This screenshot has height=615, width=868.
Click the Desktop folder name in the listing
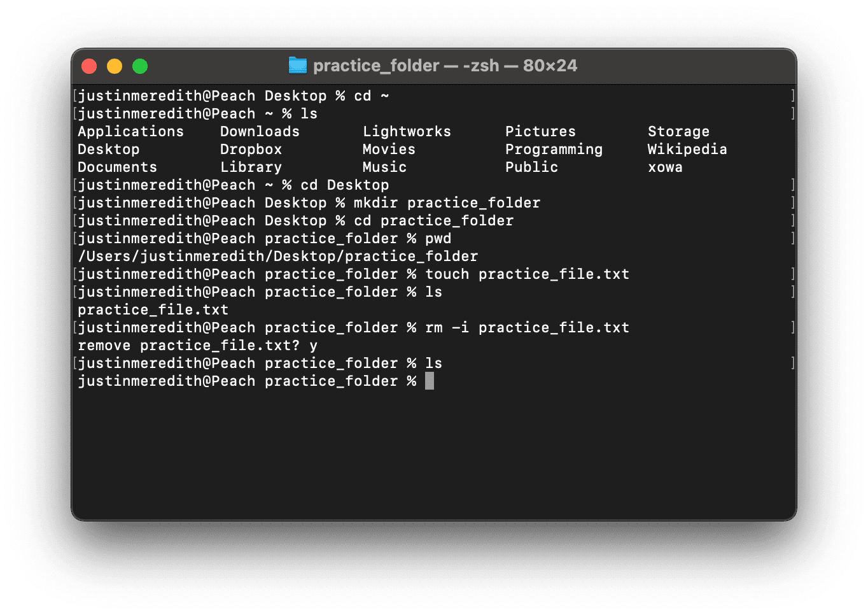point(108,149)
